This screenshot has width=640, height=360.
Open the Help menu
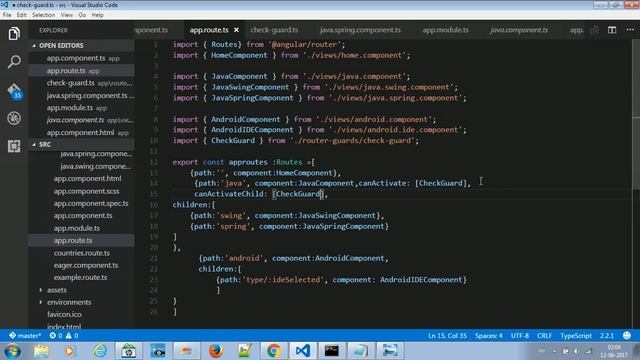pos(98,15)
